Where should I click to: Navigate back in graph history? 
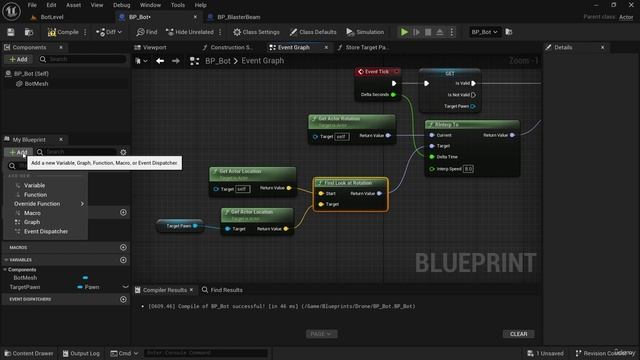160,61
